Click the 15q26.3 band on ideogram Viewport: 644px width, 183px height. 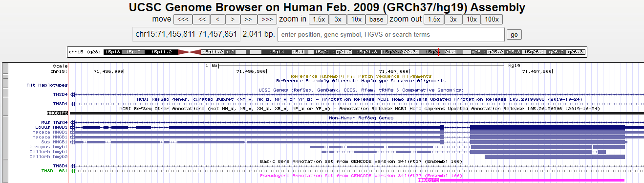[576, 52]
